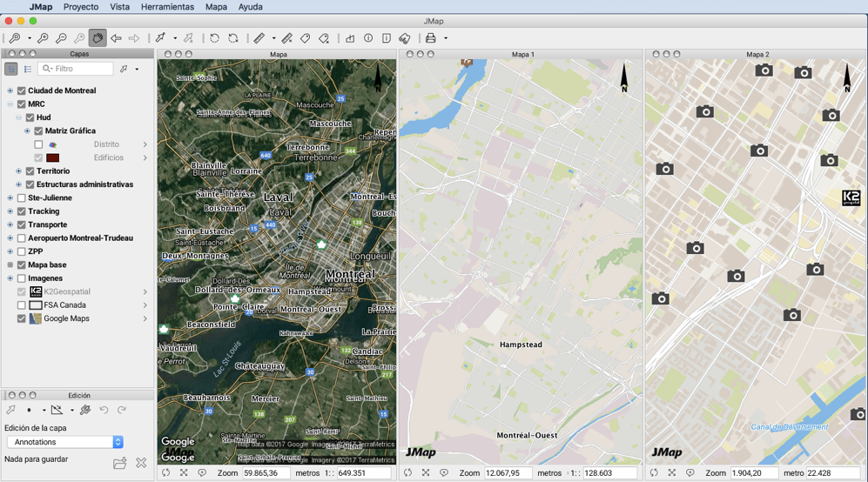Screen dimensions: 868x482
Task: Uncheck the Tracking layer checkbox
Action: pyautogui.click(x=22, y=211)
